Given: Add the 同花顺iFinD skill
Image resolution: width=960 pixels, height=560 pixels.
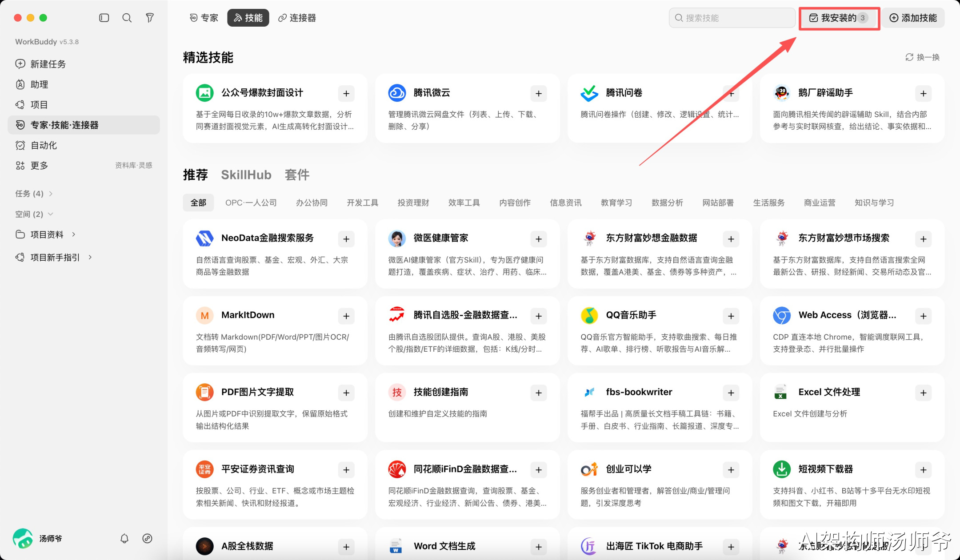Looking at the screenshot, I should pyautogui.click(x=539, y=470).
